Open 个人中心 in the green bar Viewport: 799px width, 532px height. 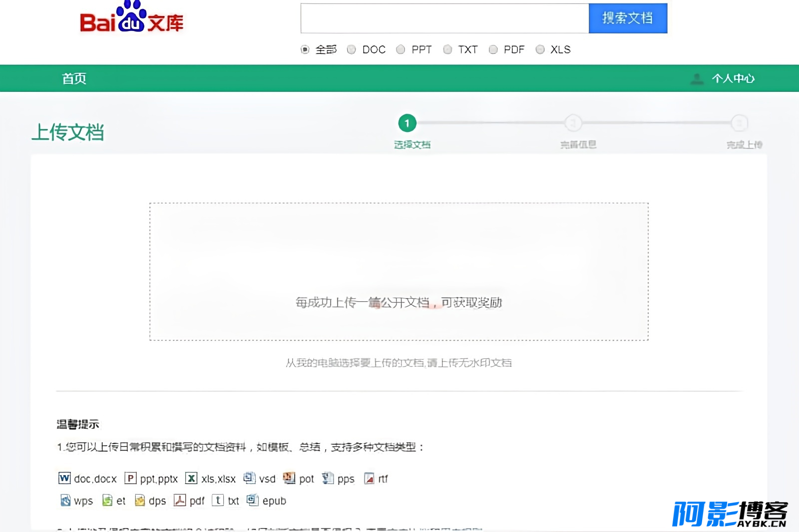(733, 78)
